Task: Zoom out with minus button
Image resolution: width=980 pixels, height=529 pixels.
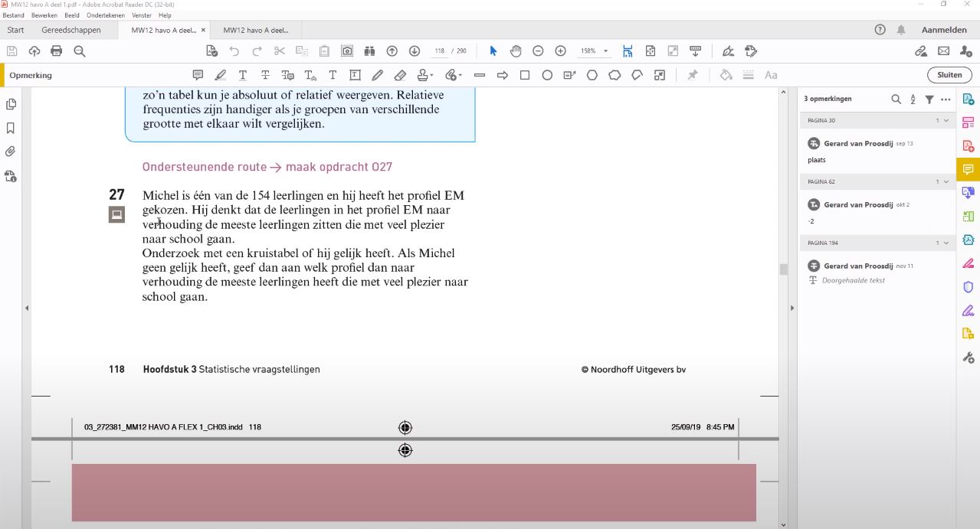Action: 538,51
